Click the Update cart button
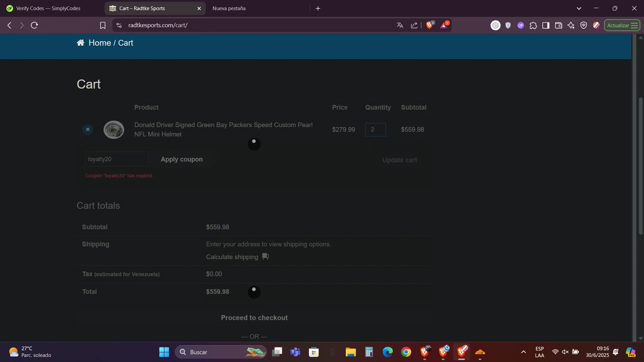The image size is (644, 362). tap(400, 160)
